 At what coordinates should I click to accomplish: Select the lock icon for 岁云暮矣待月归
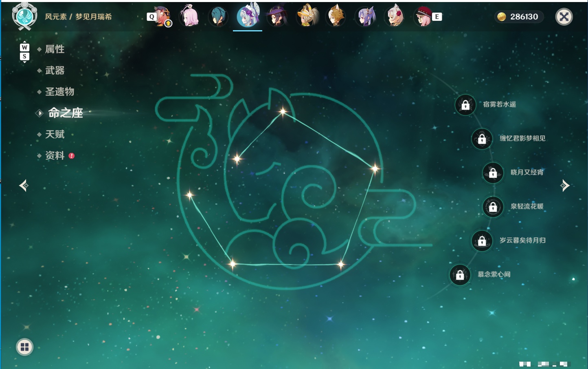click(x=482, y=241)
